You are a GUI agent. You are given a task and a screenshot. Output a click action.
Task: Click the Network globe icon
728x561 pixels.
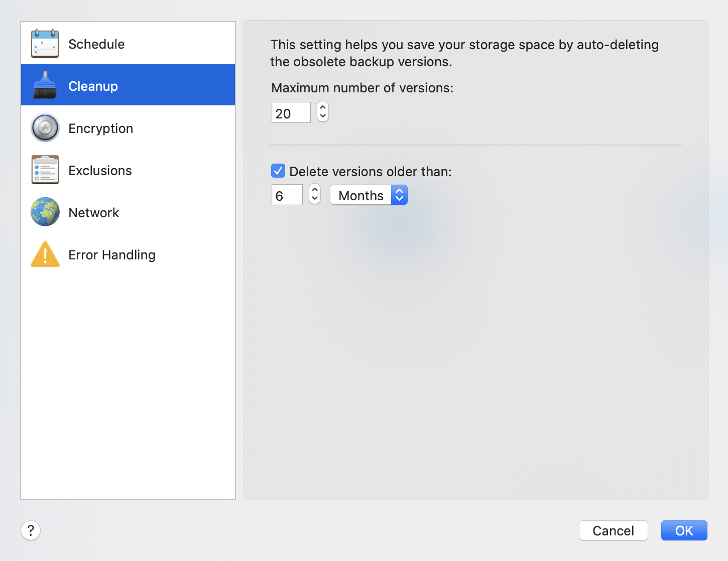coord(45,212)
